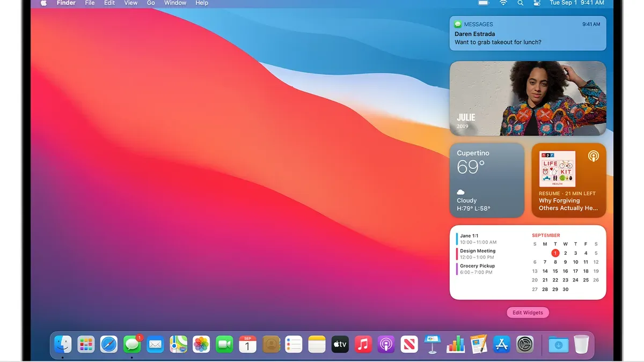Open Safari compass icon in Dock
Image resolution: width=644 pixels, height=362 pixels.
pyautogui.click(x=109, y=344)
